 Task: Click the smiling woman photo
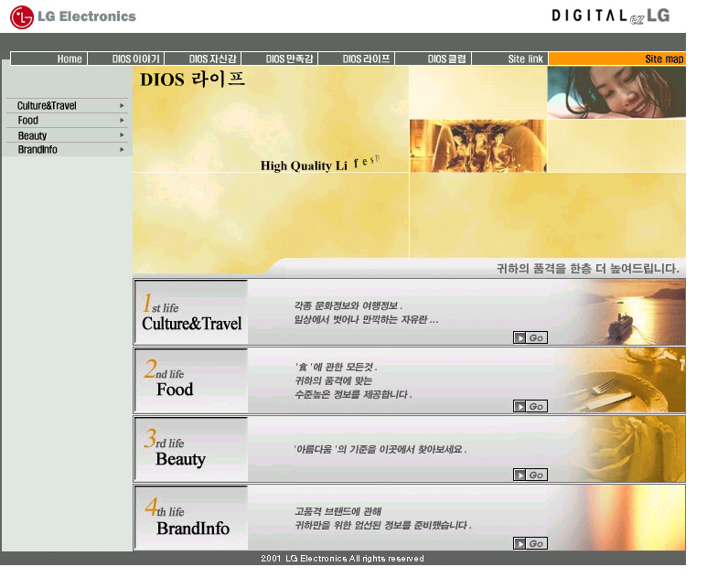[x=616, y=92]
